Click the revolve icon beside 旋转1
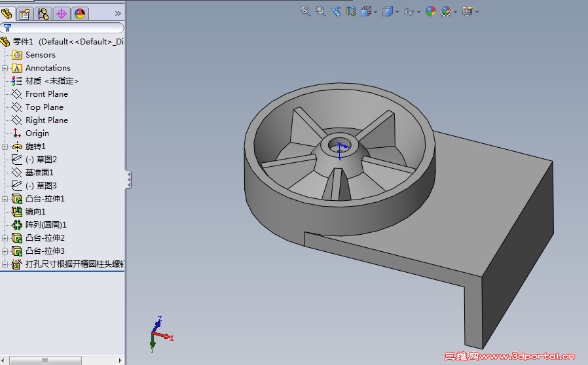 coord(17,147)
